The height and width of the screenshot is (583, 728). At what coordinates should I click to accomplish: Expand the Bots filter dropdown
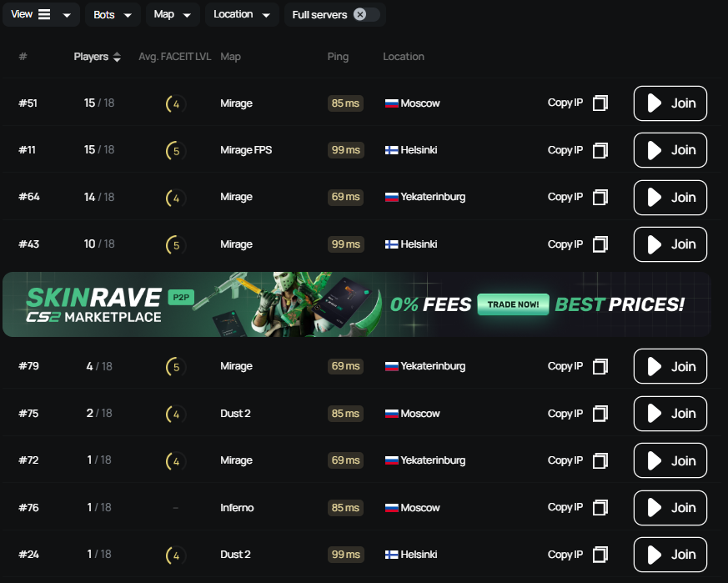pyautogui.click(x=112, y=14)
